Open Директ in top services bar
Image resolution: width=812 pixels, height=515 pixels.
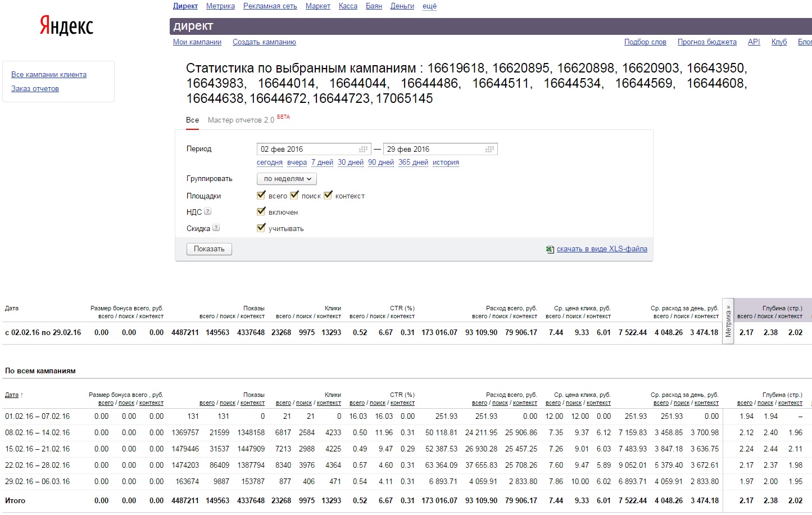pyautogui.click(x=185, y=6)
